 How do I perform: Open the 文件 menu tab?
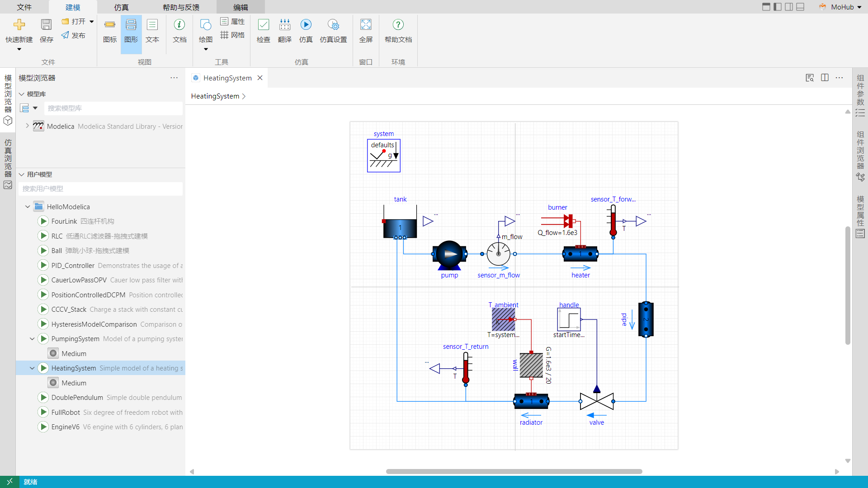24,7
